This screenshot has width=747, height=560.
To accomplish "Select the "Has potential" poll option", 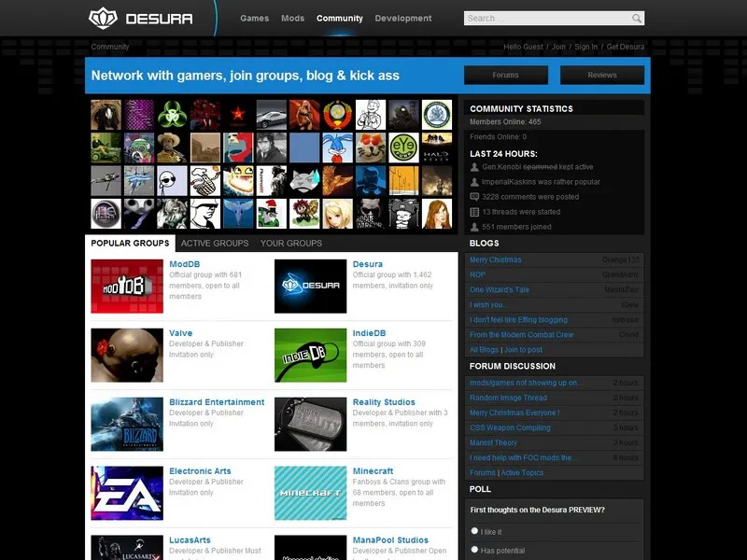I will [475, 550].
